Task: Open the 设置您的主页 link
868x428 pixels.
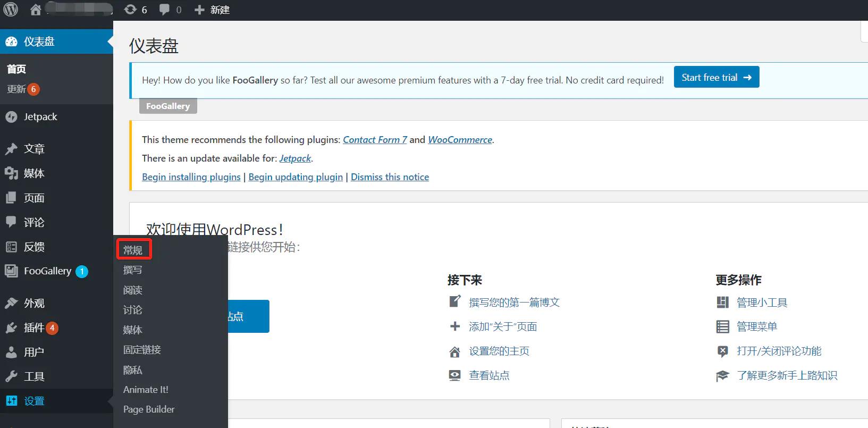Action: [499, 351]
